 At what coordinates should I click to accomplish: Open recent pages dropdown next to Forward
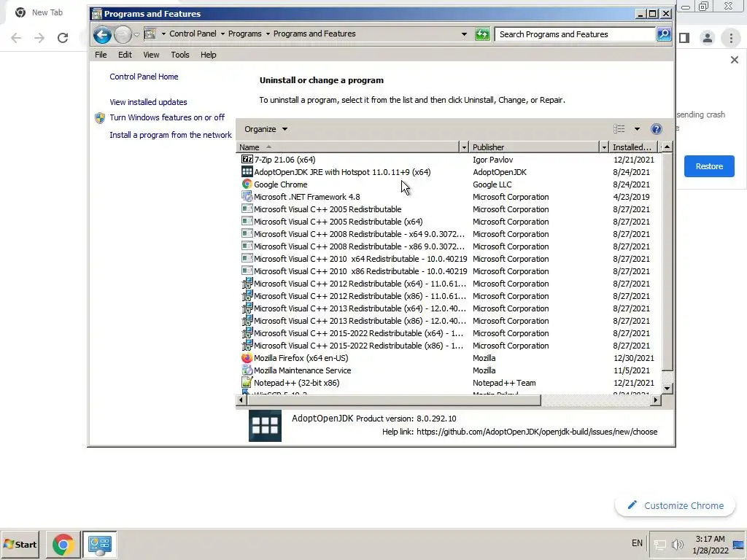click(x=136, y=35)
